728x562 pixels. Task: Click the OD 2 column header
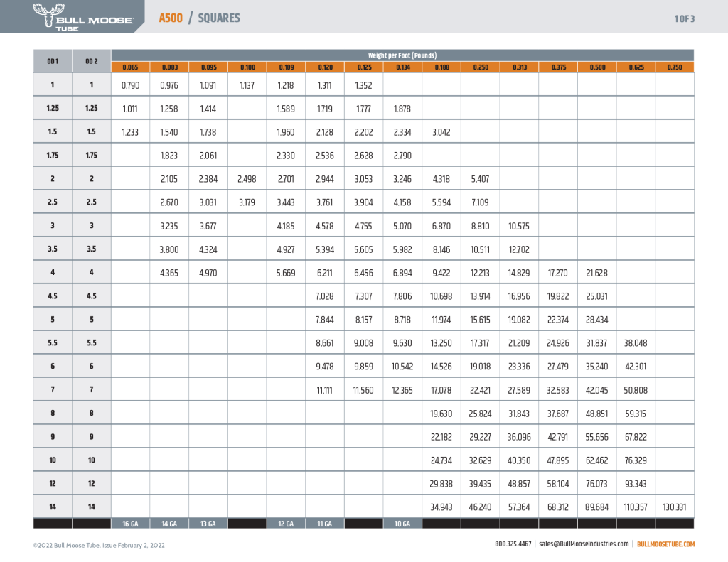click(91, 60)
